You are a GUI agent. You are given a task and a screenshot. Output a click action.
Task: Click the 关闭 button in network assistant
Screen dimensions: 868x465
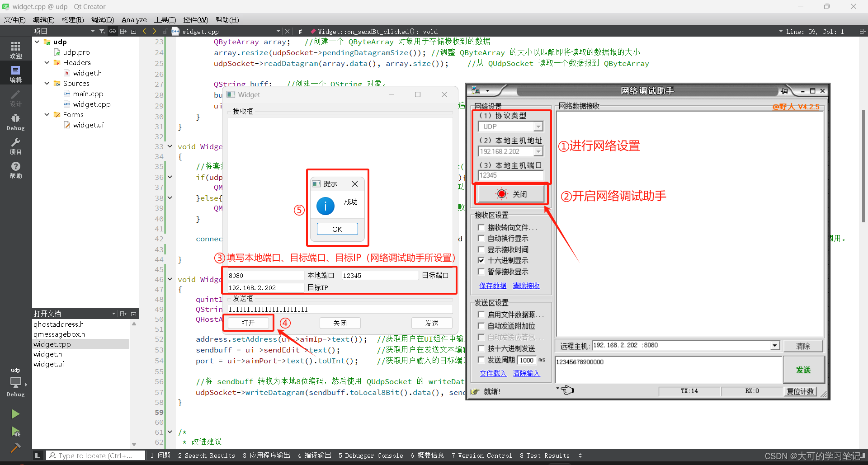[x=511, y=194]
